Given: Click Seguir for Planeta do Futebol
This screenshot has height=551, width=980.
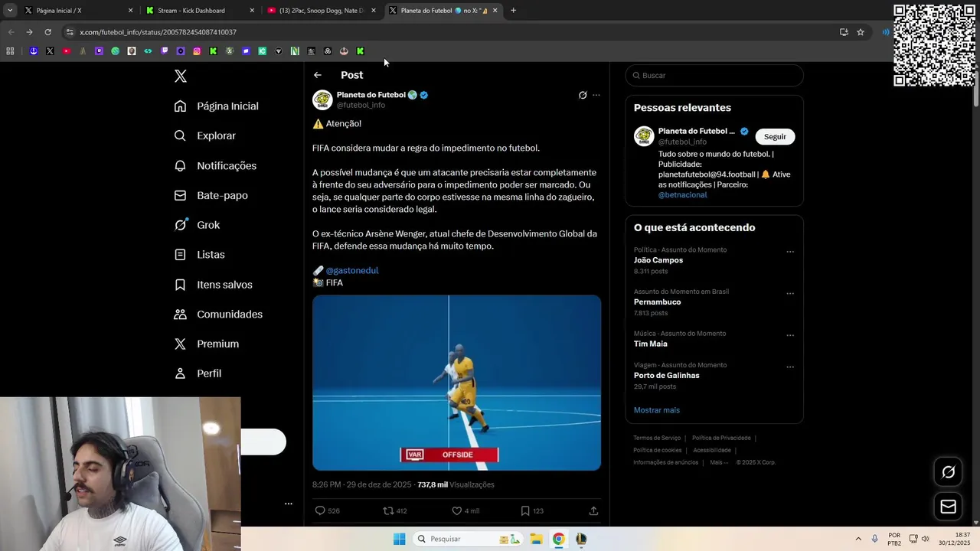Looking at the screenshot, I should 775,136.
